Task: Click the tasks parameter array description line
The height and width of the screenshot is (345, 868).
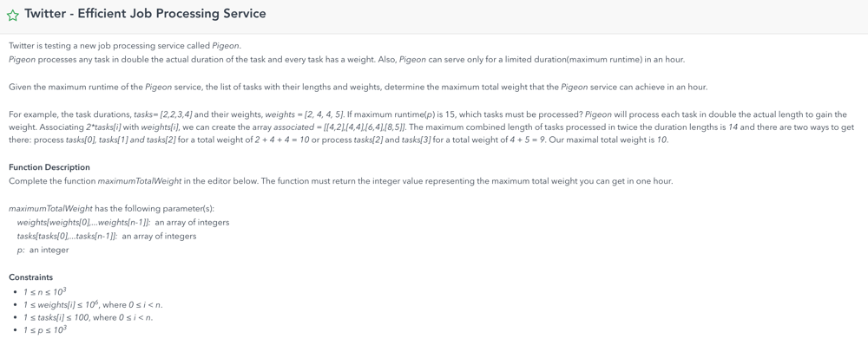Action: click(106, 236)
